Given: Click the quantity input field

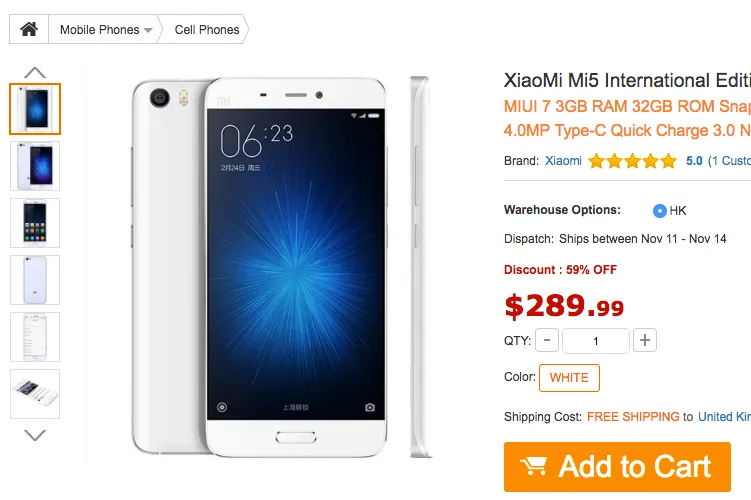Looking at the screenshot, I should pos(596,341).
